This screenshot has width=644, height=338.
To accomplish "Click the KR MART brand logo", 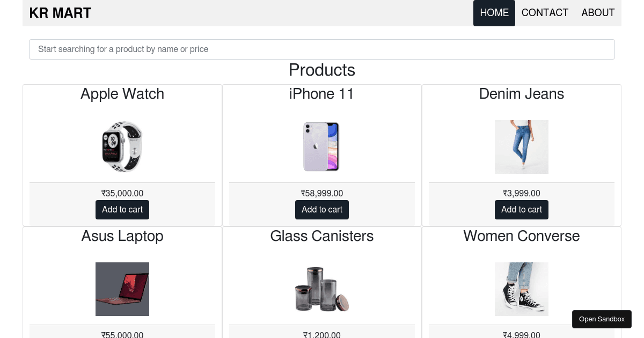I will [60, 13].
